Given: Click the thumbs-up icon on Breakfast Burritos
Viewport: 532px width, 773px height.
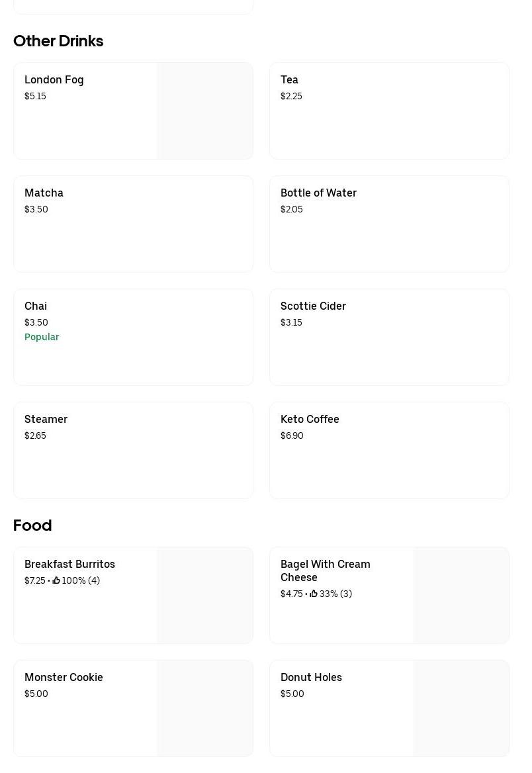Looking at the screenshot, I should pyautogui.click(x=56, y=580).
